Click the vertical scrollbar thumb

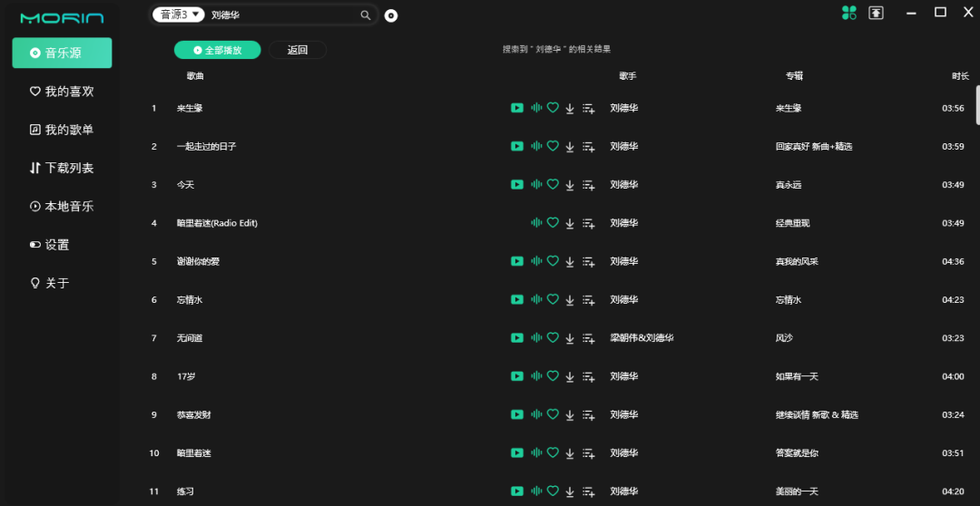click(x=976, y=104)
